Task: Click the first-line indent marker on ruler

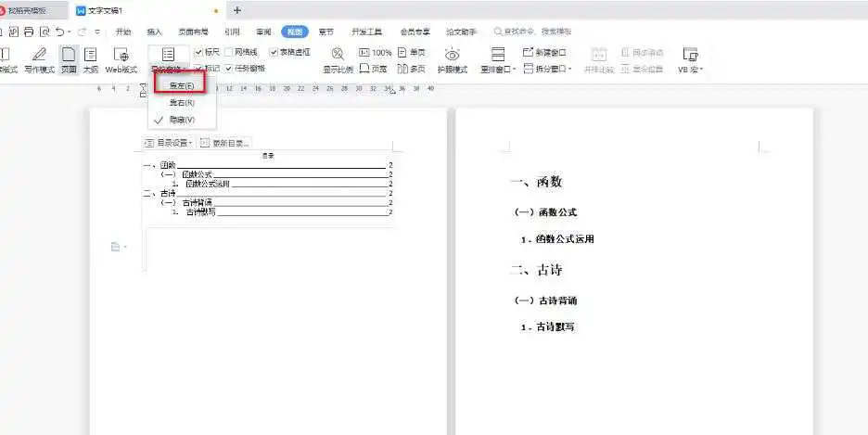Action: [x=144, y=85]
